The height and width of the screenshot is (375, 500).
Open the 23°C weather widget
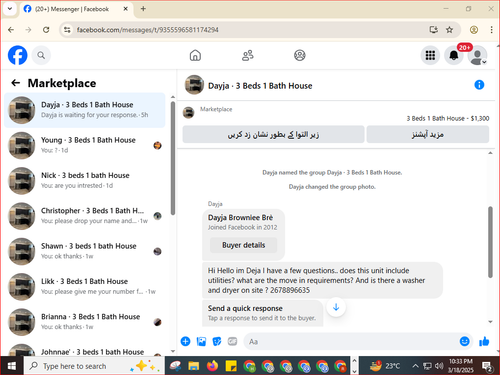point(385,366)
